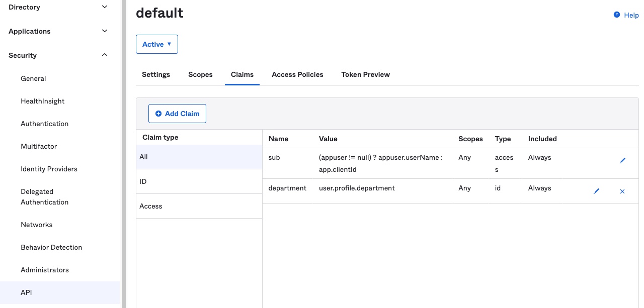Expand the Directory sidebar section

coord(105,7)
